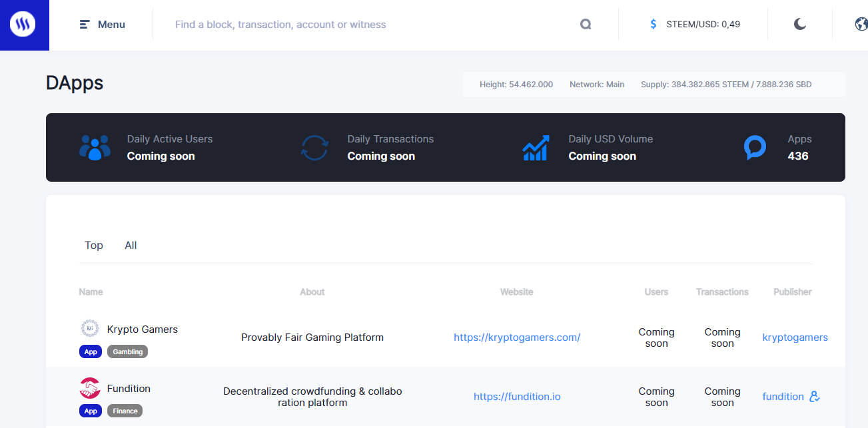Screen dimensions: 868x428
Task: Click the Website column header
Action: click(x=517, y=292)
